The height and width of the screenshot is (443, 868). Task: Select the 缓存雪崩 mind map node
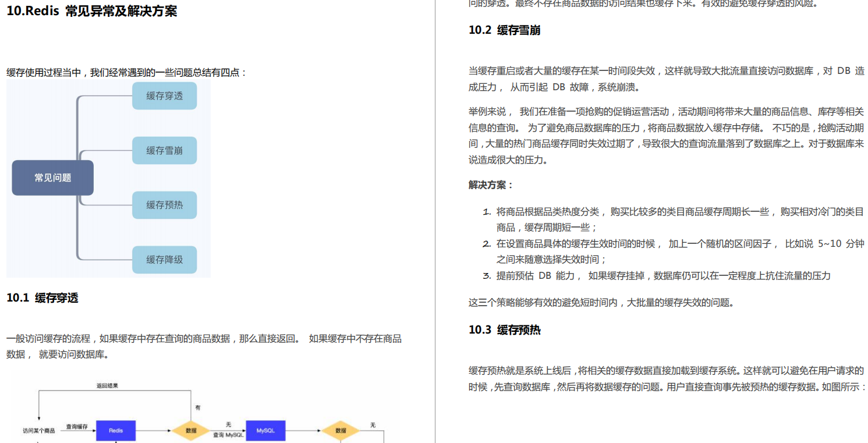[164, 151]
